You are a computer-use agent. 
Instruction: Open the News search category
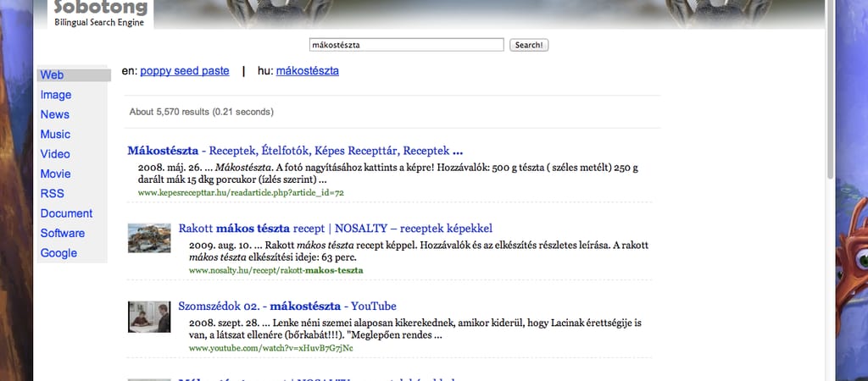click(x=55, y=114)
